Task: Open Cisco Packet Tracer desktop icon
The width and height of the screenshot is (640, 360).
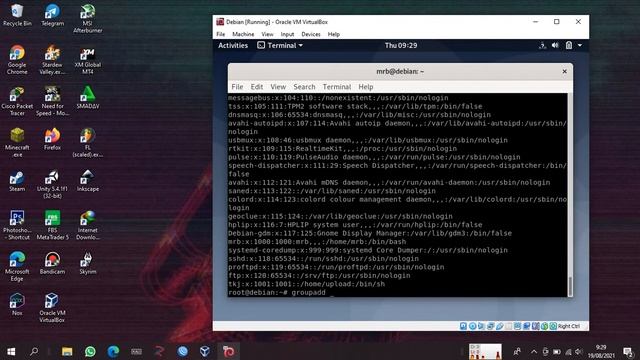Action: point(17,101)
